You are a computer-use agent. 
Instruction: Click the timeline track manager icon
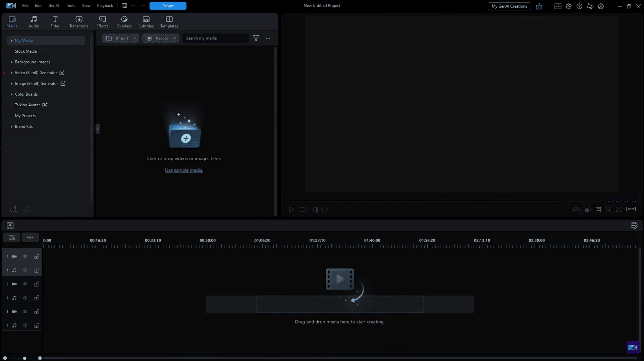[11, 238]
